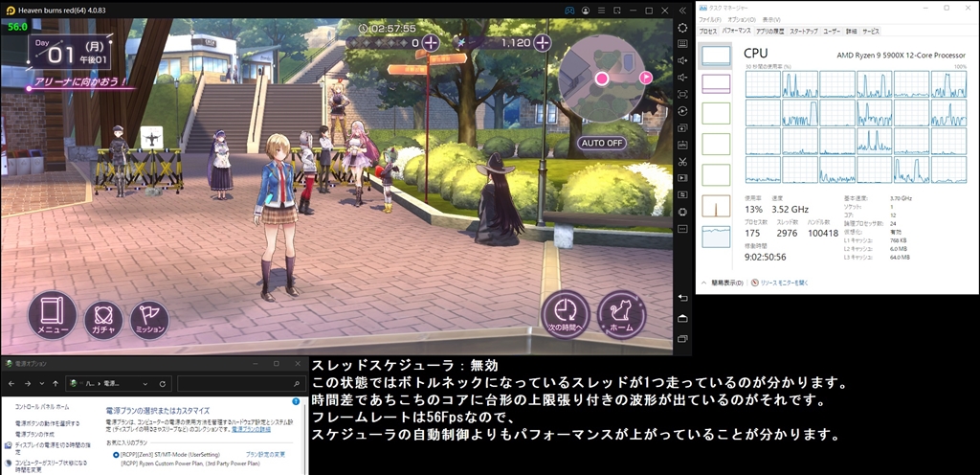Select the purple memory graph thumbnail
The height and width of the screenshot is (475, 980).
click(x=716, y=83)
